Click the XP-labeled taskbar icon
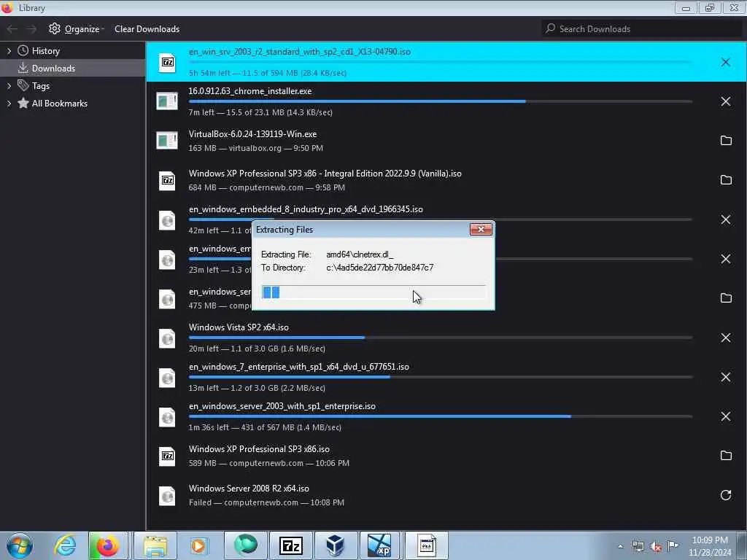 (380, 545)
